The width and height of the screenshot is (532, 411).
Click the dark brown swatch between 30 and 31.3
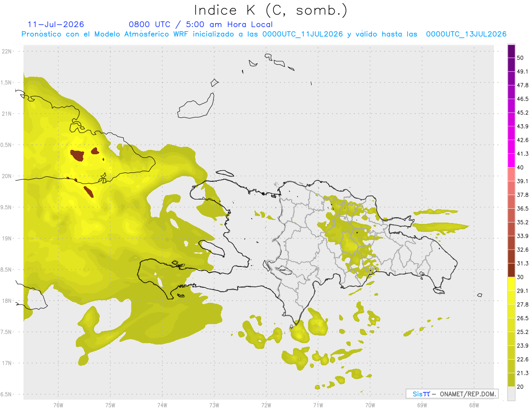511,270
